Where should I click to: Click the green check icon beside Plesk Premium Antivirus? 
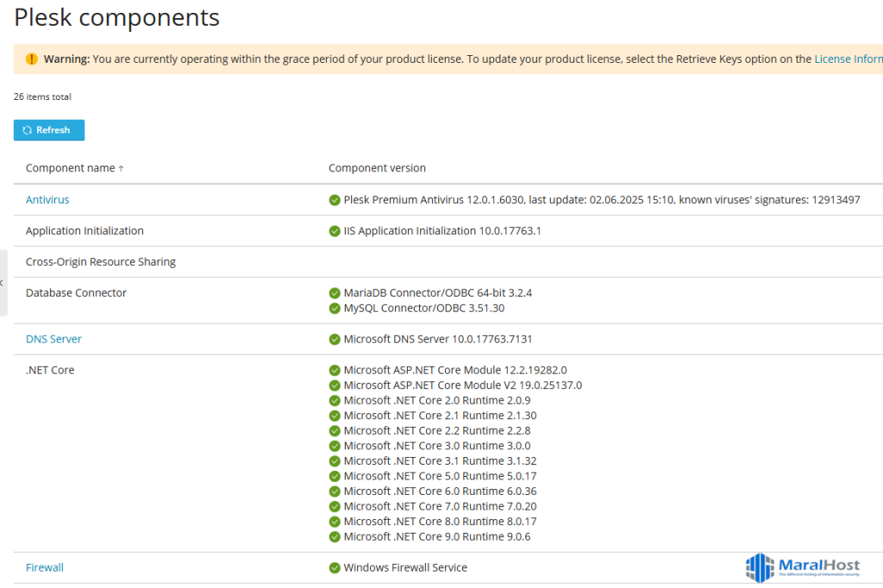[335, 200]
